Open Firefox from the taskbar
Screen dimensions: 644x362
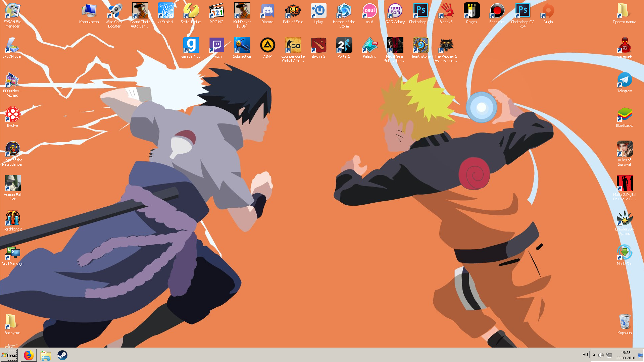pos(29,355)
